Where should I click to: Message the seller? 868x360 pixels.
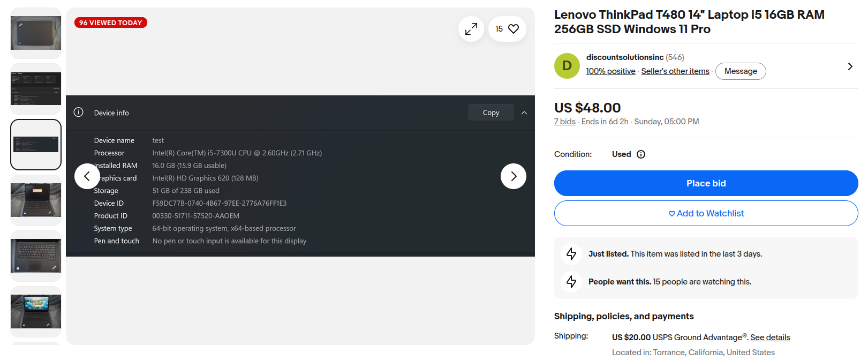click(x=741, y=71)
